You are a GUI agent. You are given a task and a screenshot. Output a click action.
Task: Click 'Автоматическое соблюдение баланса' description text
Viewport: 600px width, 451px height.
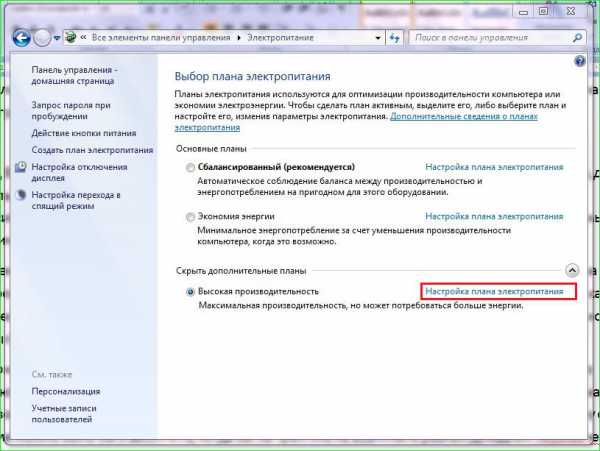pos(340,187)
